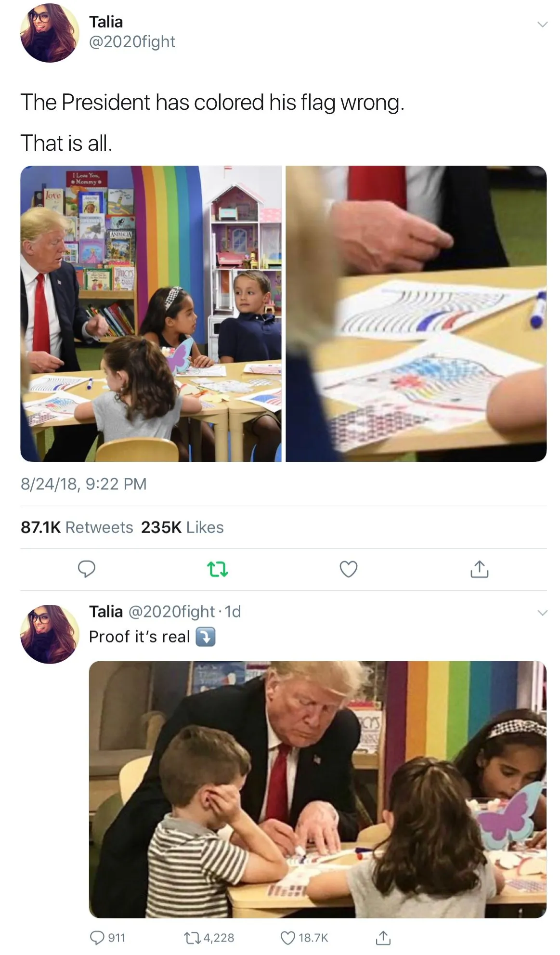Screen dimensions: 560x955
Task: Open Talia's profile picture at top
Action: (50, 33)
